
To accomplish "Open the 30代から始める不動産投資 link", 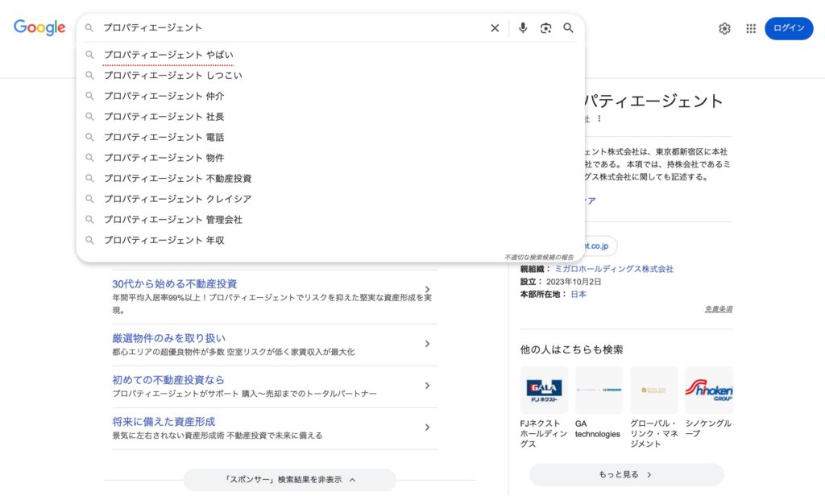I will coord(175,283).
